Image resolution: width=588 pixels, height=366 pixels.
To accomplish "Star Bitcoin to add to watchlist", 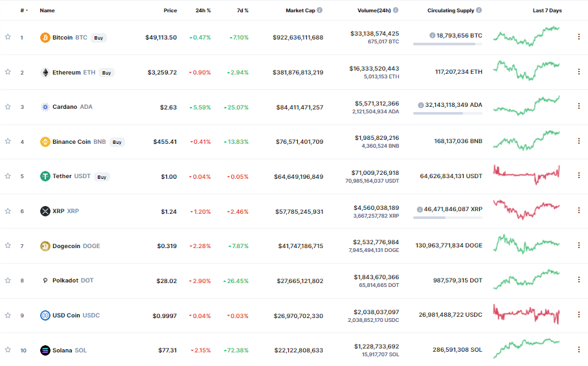I will click(8, 37).
